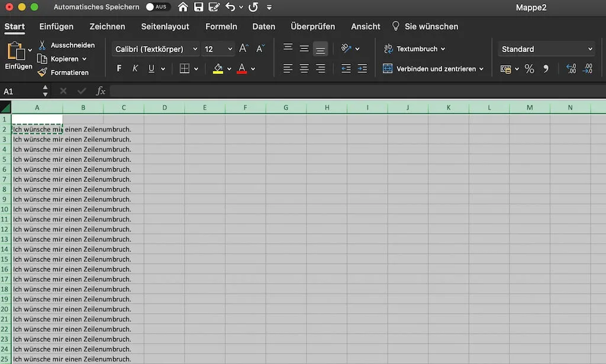Increase decimal places with the decimal icon
Viewport: 606px width, 364px height.
[570, 69]
